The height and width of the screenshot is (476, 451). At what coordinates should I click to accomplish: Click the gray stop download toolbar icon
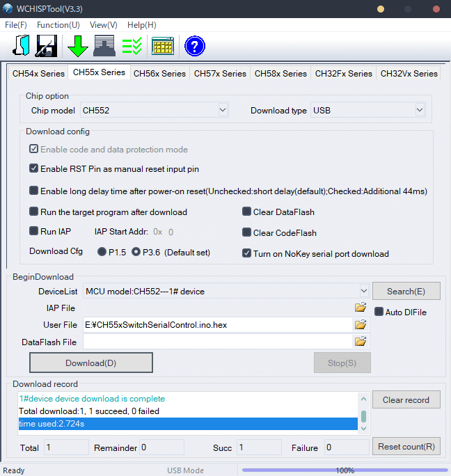[x=104, y=46]
